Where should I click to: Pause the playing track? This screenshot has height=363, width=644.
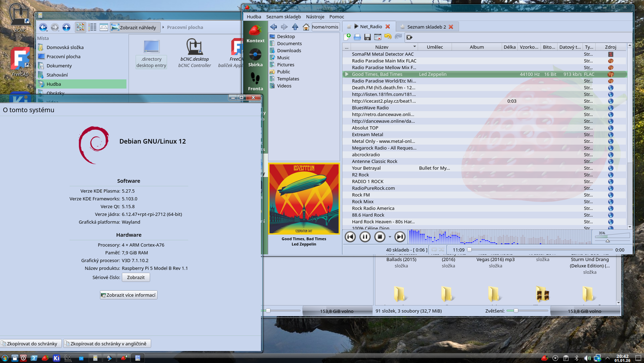click(x=365, y=237)
